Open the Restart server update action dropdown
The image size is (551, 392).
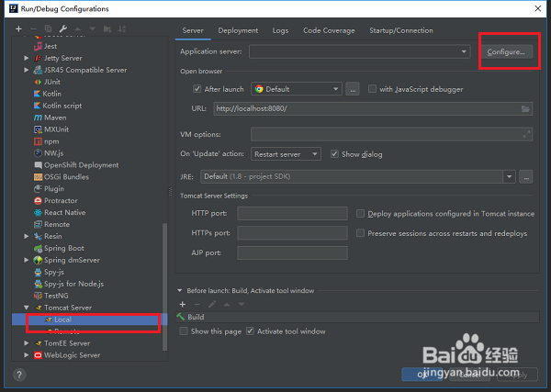tap(286, 154)
